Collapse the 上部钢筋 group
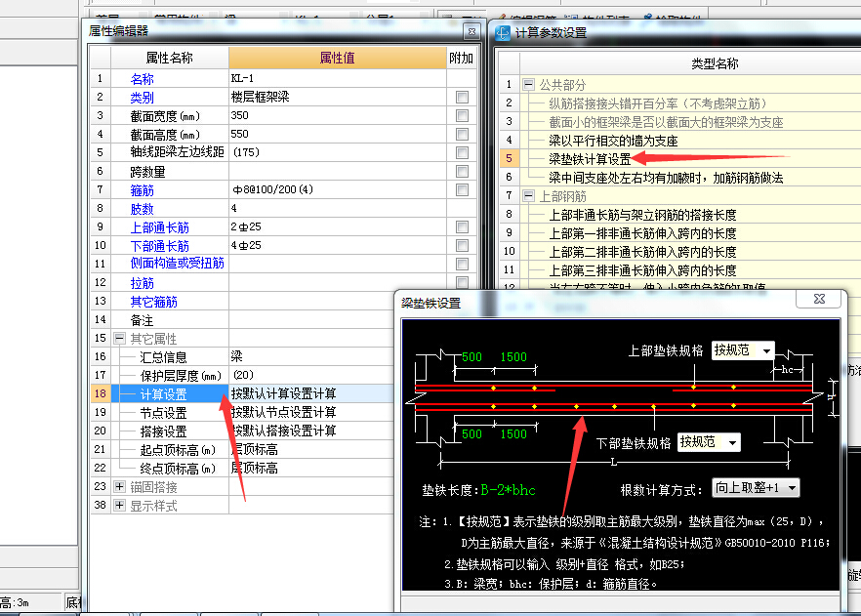Image resolution: width=861 pixels, height=616 pixels. pyautogui.click(x=528, y=196)
